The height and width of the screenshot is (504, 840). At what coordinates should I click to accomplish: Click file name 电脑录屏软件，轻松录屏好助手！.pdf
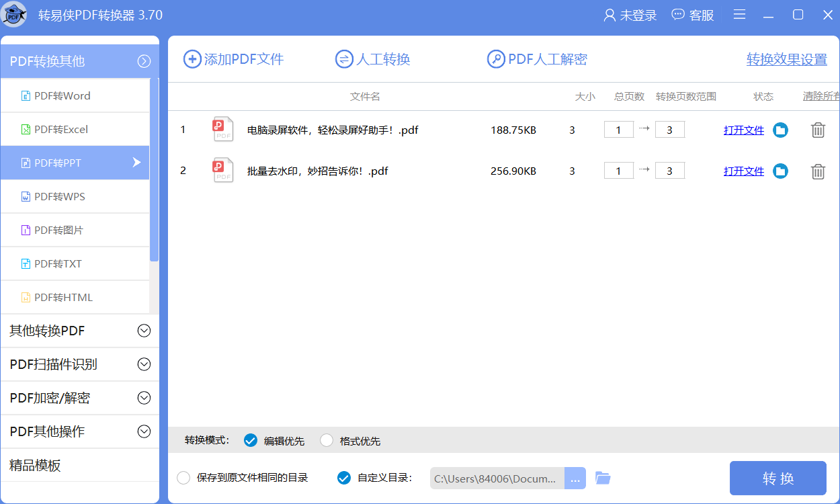click(333, 130)
